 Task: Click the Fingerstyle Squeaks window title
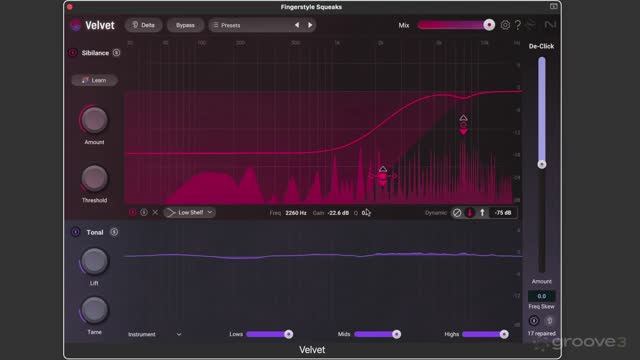tap(311, 7)
